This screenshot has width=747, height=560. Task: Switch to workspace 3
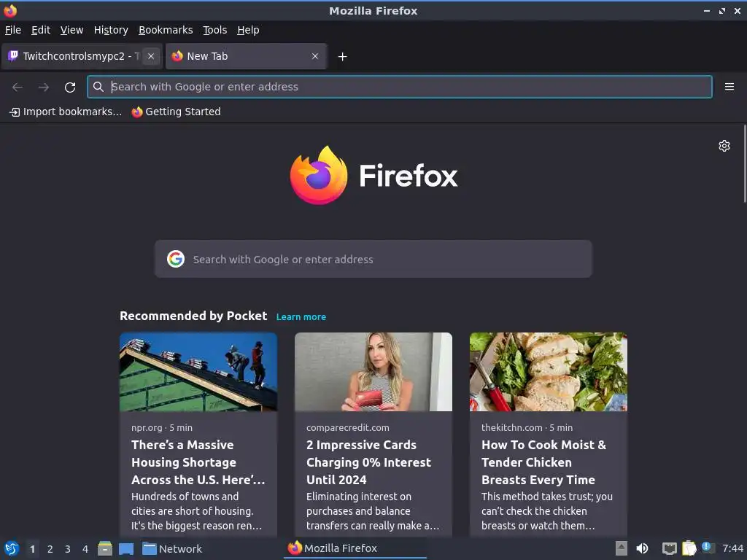[68, 549]
